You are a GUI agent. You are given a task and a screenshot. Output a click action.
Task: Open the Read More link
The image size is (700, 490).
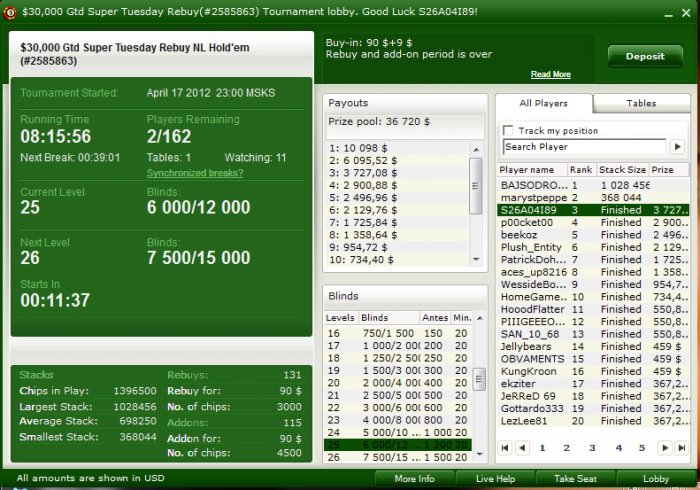[x=550, y=74]
